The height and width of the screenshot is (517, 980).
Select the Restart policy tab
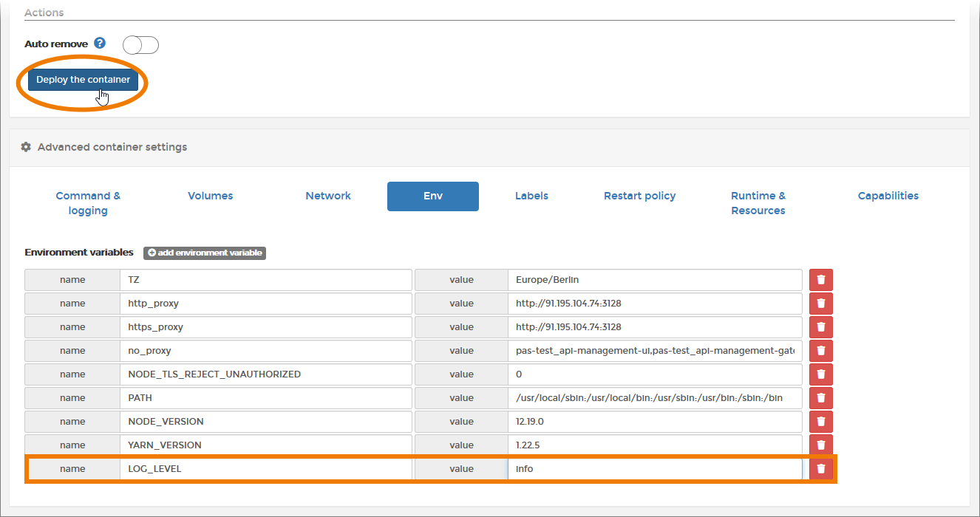tap(639, 196)
